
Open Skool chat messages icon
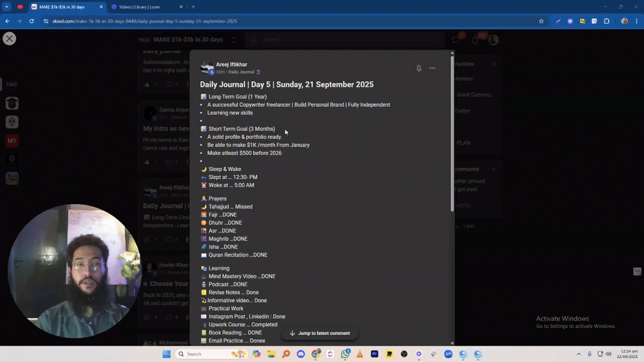[456, 40]
